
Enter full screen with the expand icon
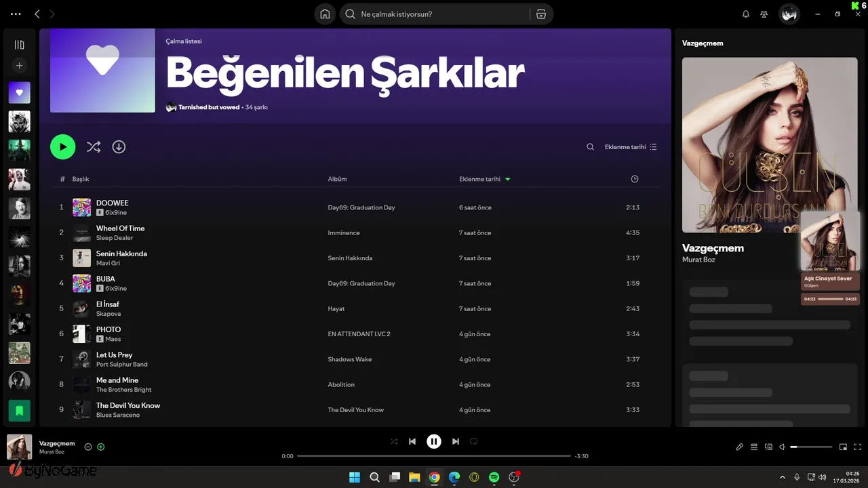coord(858,447)
